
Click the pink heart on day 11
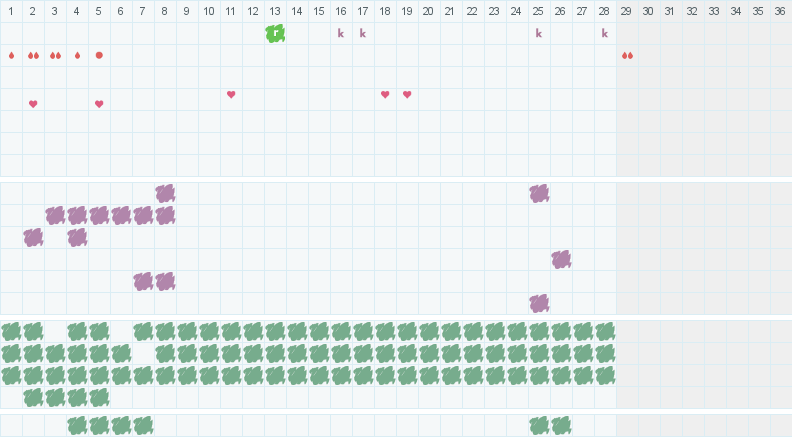[231, 94]
